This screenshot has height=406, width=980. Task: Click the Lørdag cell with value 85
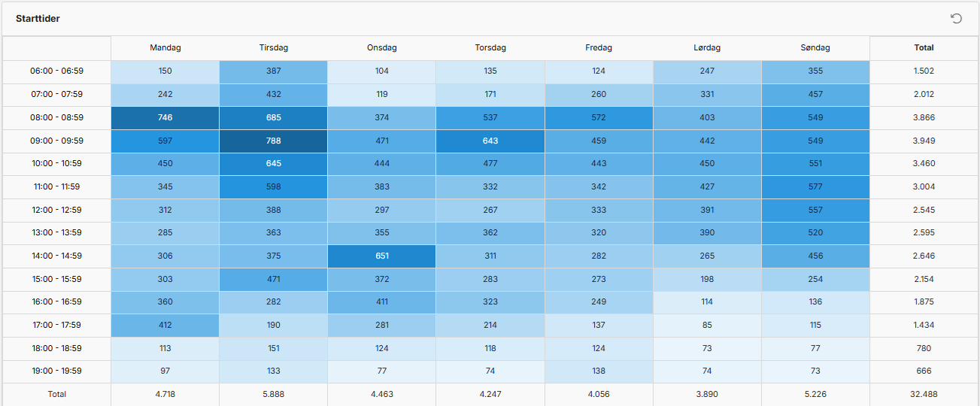click(707, 325)
